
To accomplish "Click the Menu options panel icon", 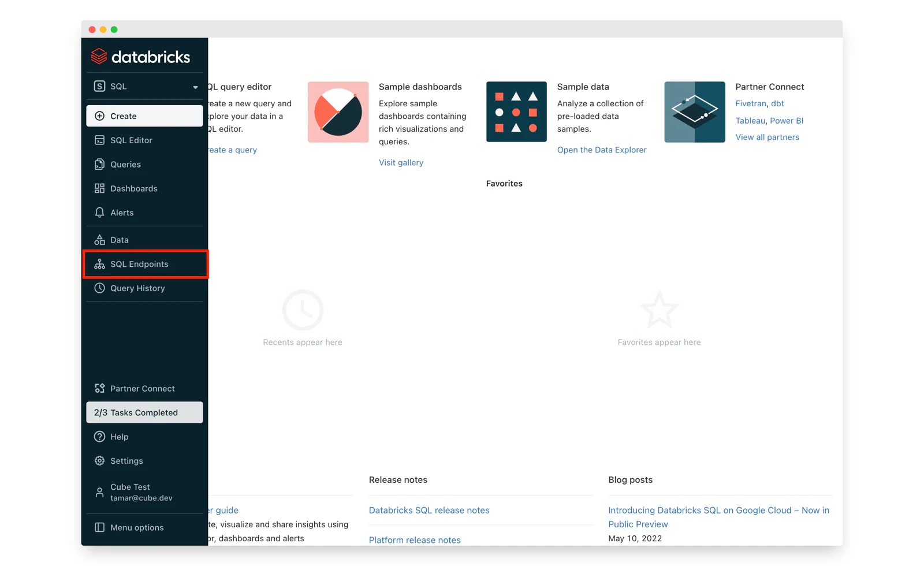I will point(99,527).
